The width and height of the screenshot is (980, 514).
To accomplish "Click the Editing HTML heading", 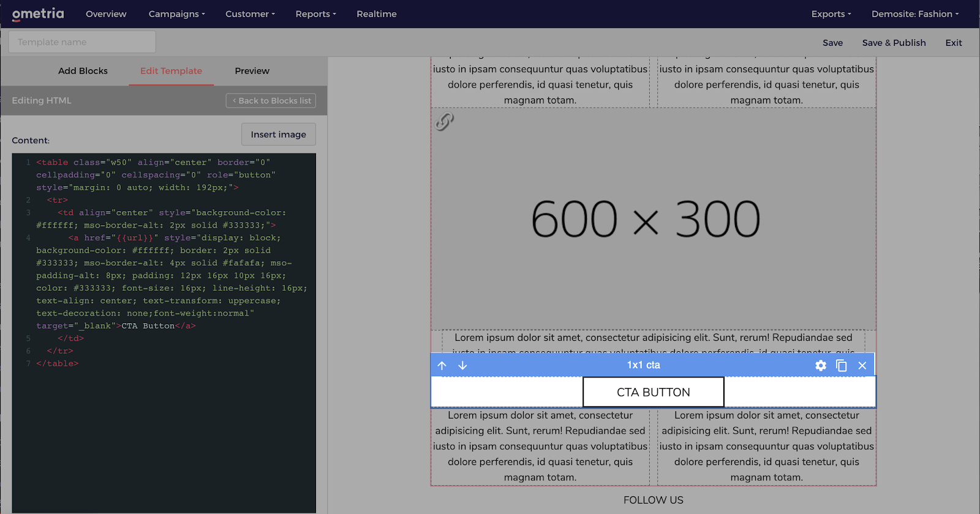I will (42, 100).
